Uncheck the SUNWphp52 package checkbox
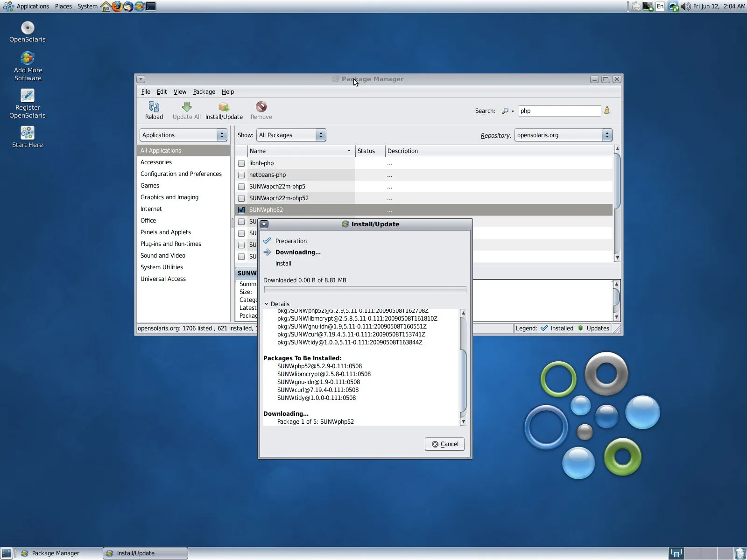 (241, 210)
